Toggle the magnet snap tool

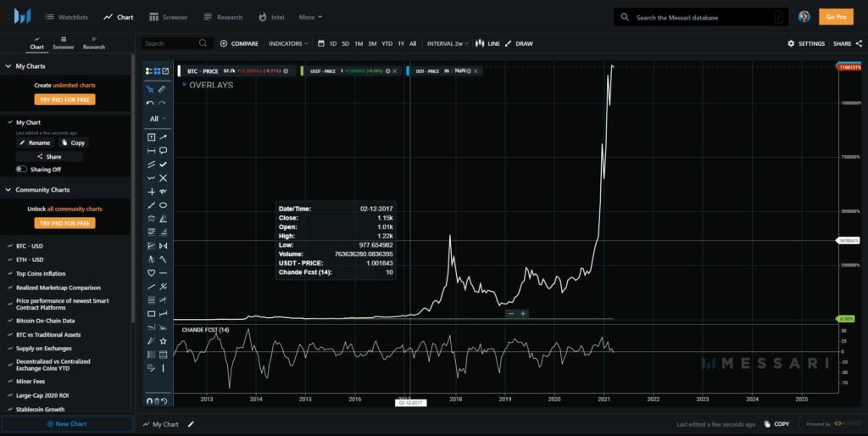click(x=149, y=400)
